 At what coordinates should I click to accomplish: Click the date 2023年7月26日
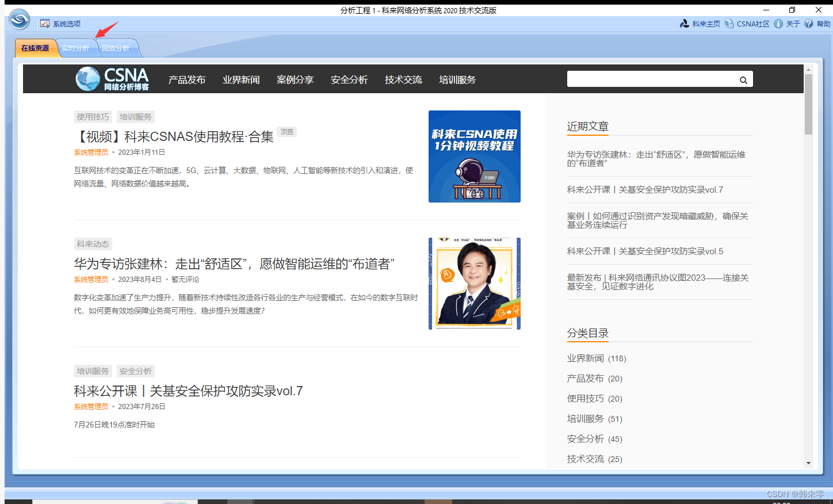(142, 407)
